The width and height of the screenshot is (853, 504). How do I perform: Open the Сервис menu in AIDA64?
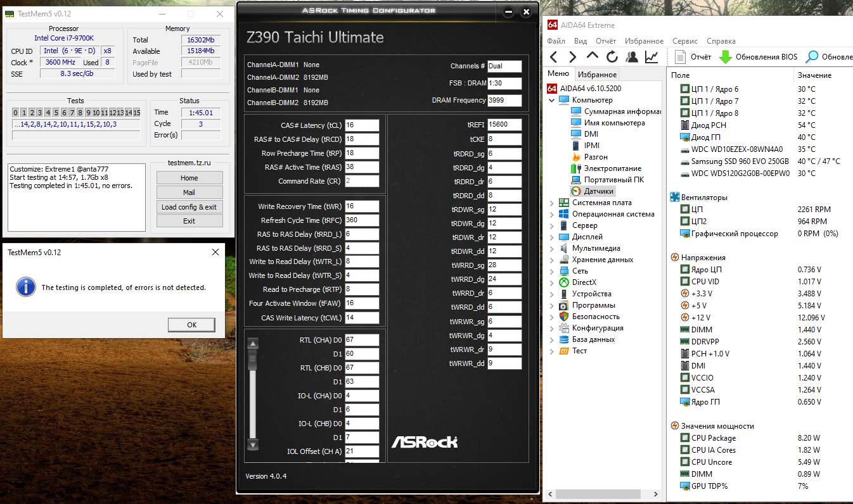pyautogui.click(x=685, y=41)
